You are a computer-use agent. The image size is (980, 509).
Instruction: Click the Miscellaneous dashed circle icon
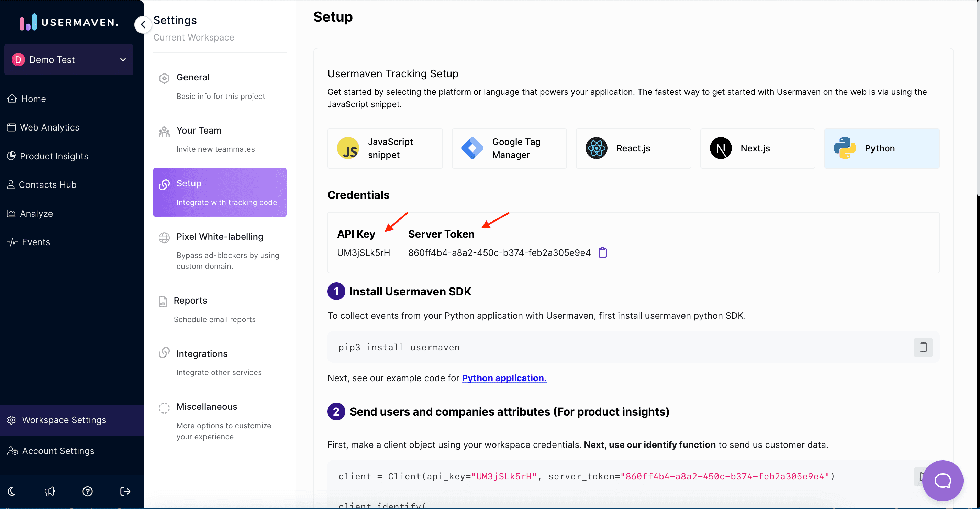click(x=164, y=408)
